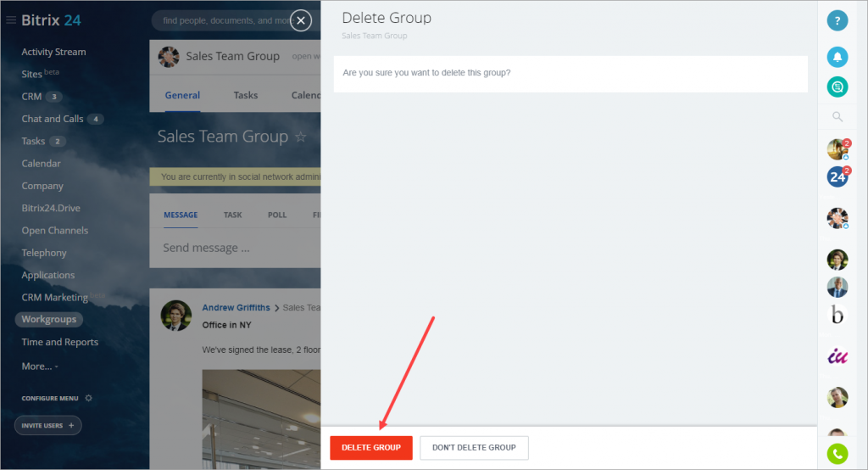Open the help question mark icon
This screenshot has height=470, width=868.
pos(837,21)
